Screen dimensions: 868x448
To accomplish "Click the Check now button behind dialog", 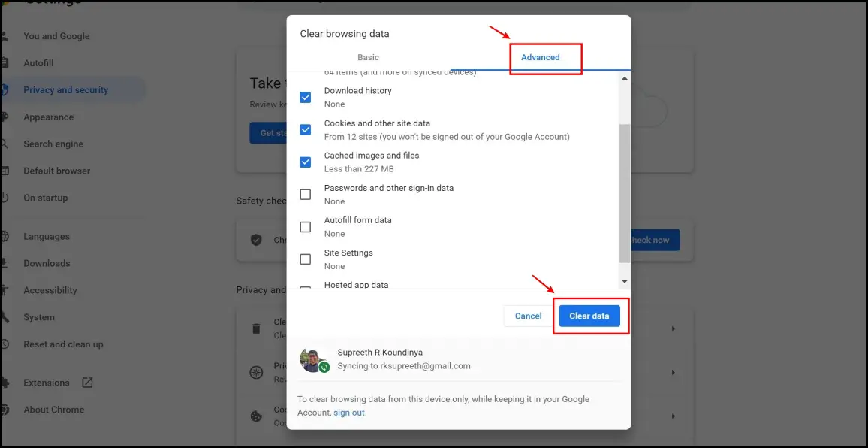I will pos(655,240).
